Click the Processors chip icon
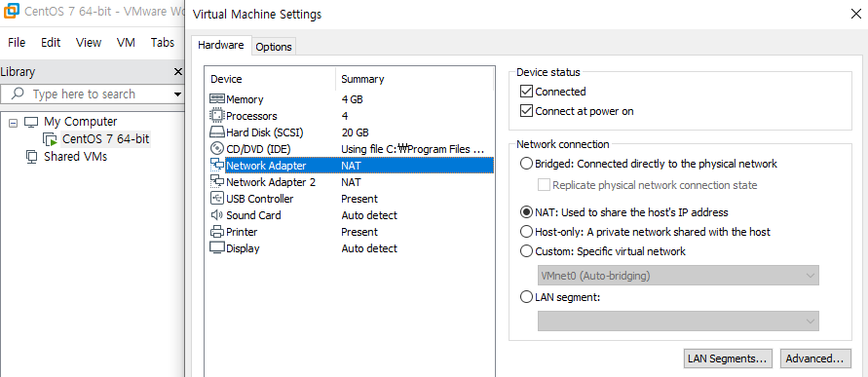Image resolution: width=868 pixels, height=377 pixels. [217, 116]
